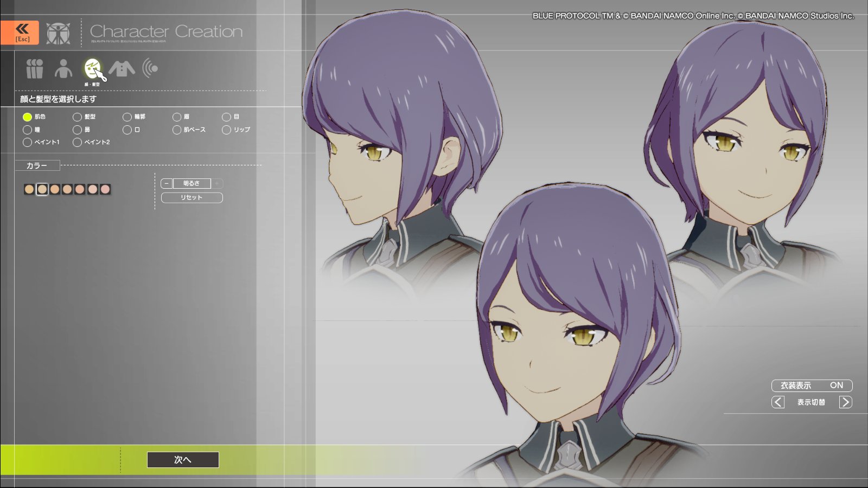
Task: Select the 髪型 hairstyle option
Action: tap(84, 117)
